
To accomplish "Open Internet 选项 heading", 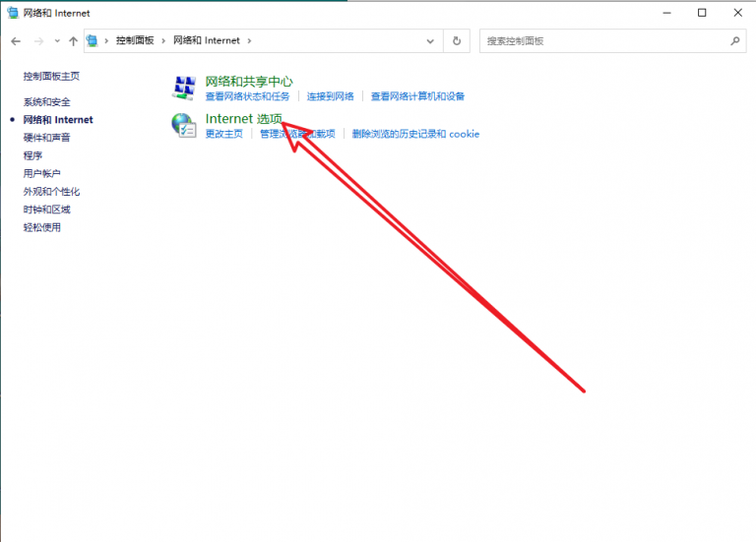I will pos(243,119).
